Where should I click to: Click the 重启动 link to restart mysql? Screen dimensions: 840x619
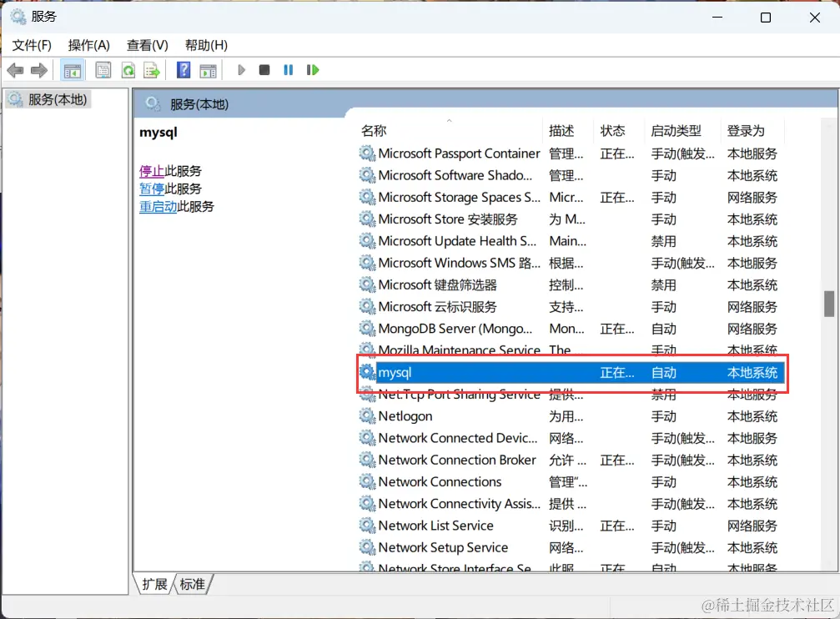158,206
